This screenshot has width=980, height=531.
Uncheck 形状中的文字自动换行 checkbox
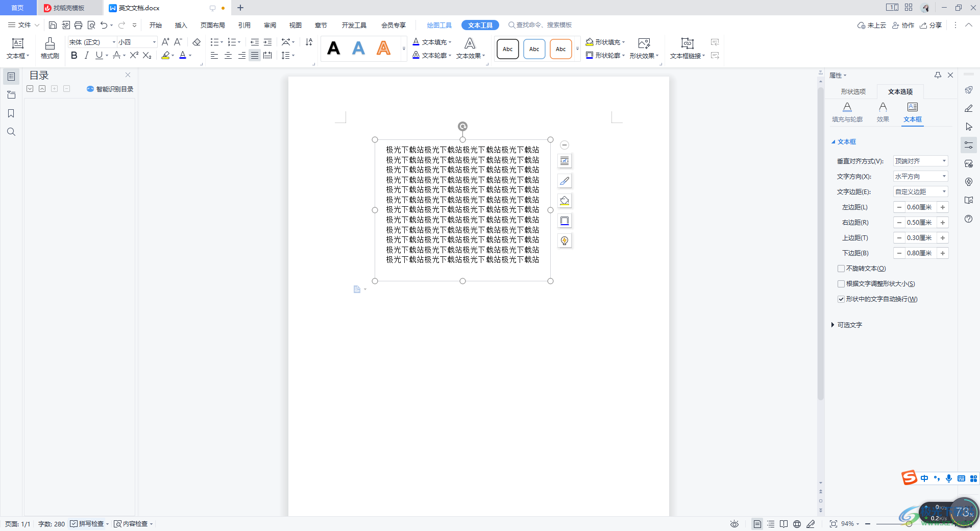pyautogui.click(x=841, y=299)
